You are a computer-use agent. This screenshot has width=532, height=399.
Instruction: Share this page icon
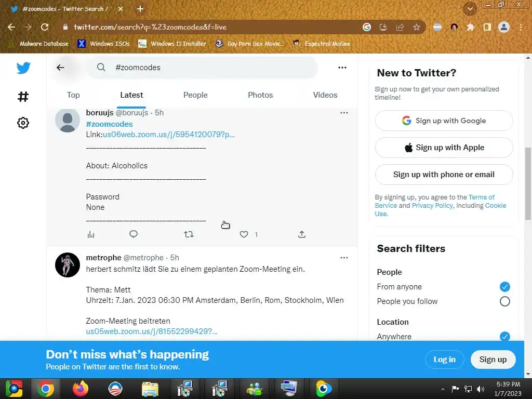click(x=400, y=27)
